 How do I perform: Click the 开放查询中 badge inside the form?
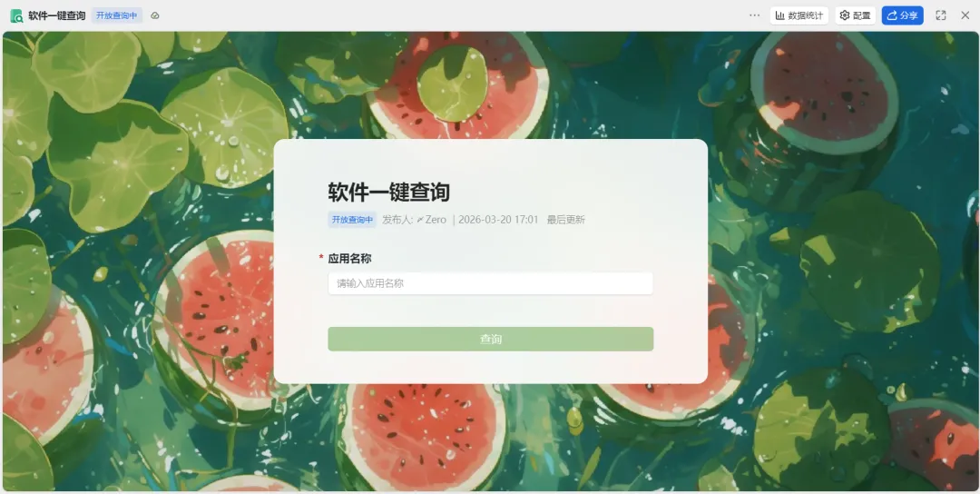pyautogui.click(x=352, y=220)
